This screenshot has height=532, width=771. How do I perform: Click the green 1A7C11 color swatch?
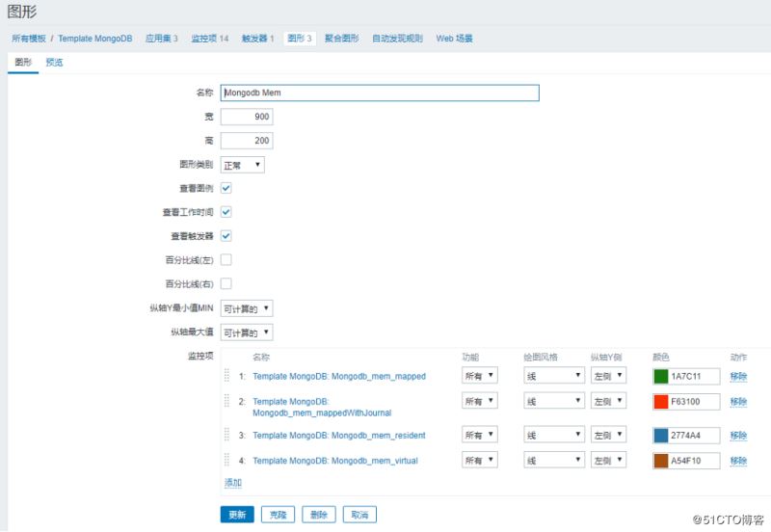(x=660, y=376)
